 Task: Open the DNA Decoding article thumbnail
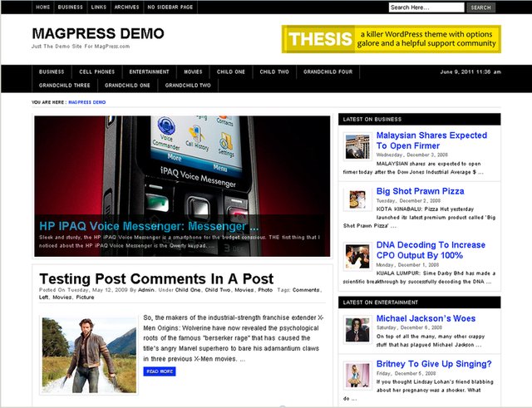[357, 257]
